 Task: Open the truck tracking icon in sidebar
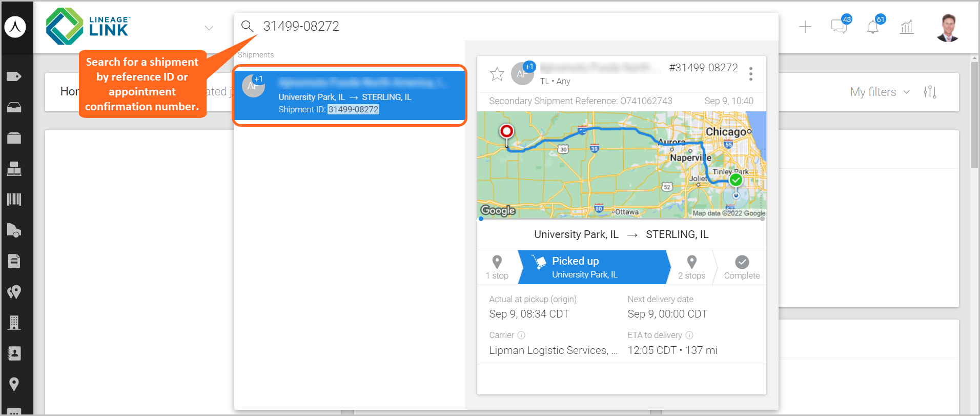click(14, 230)
